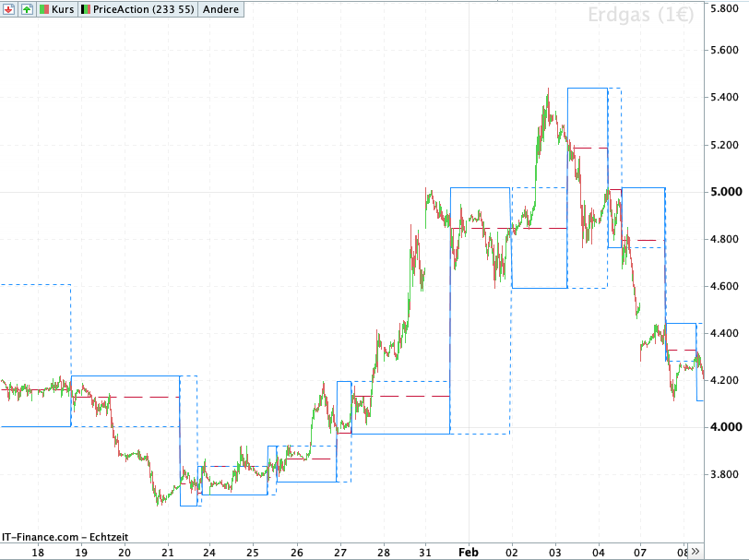Click the 5.200 price axis label
Screen dimensions: 749x560
(724, 145)
